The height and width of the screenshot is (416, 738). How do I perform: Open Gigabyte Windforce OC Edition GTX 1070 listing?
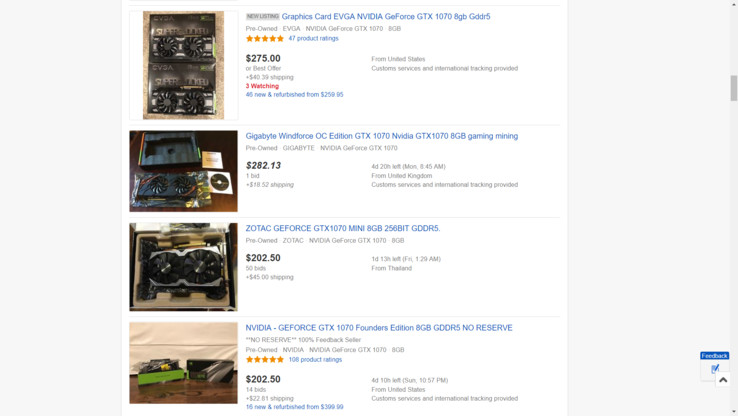(382, 136)
